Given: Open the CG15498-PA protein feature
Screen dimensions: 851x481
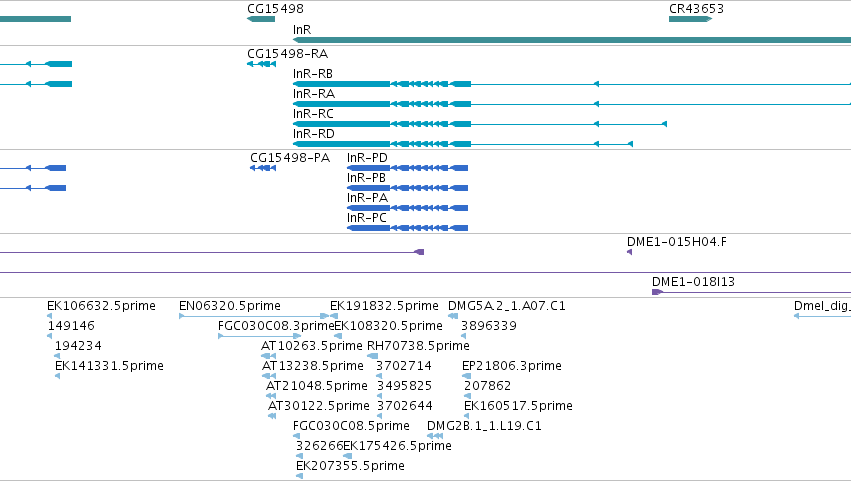Looking at the screenshot, I should click(263, 168).
